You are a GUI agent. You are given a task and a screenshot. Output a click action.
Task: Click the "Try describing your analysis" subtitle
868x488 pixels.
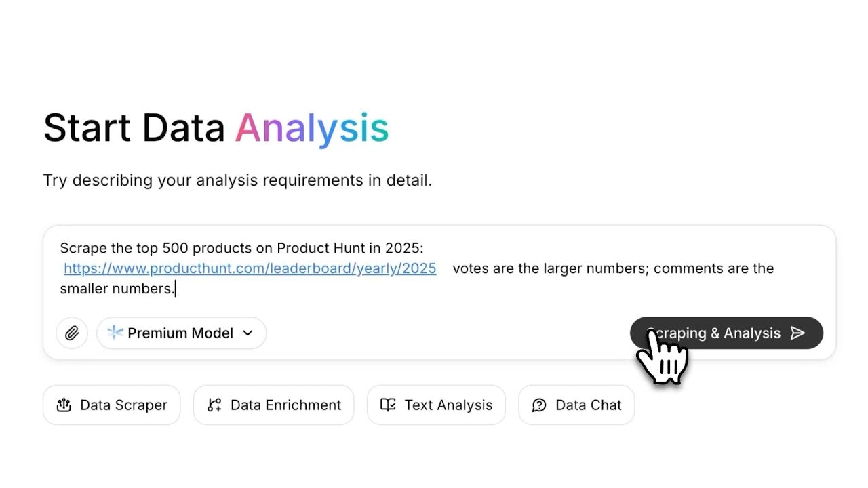(x=237, y=180)
